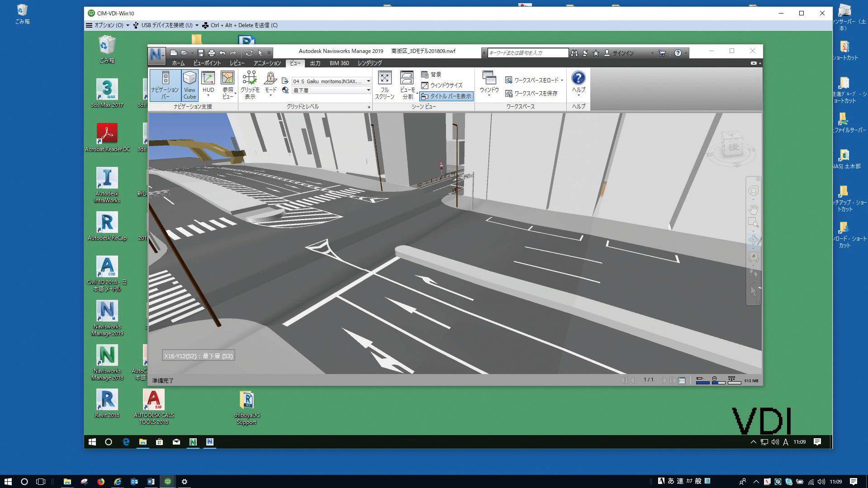Click Navisworks Manage 2019 desktop shortcut
868x488 pixels.
click(x=107, y=318)
